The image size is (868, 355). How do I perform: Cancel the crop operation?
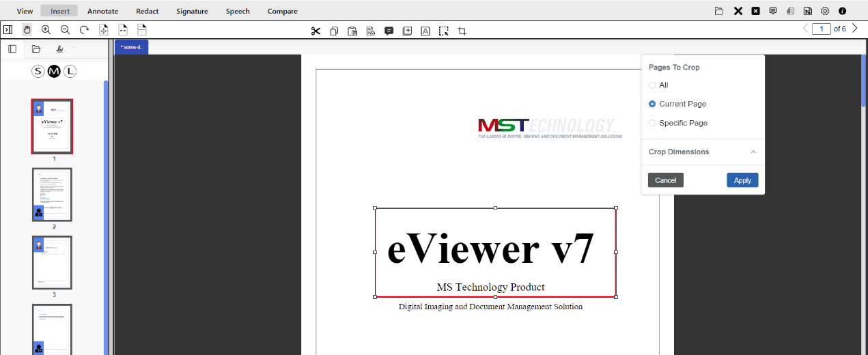[666, 180]
